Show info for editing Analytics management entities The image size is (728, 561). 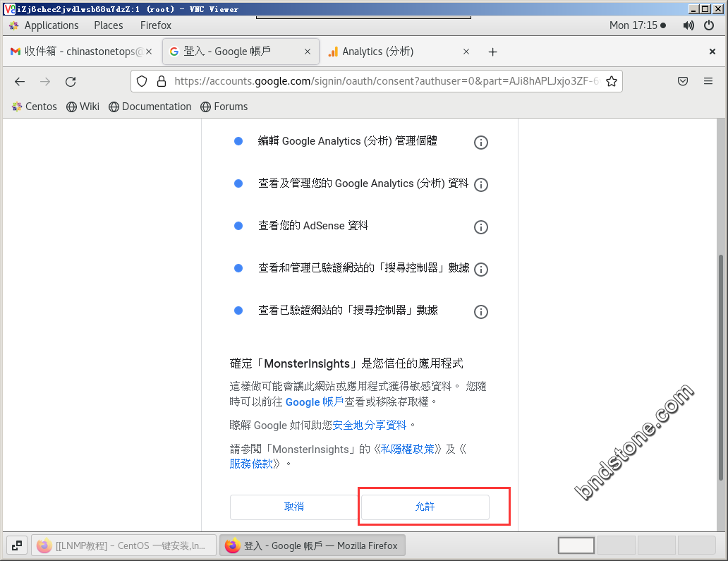click(x=481, y=143)
